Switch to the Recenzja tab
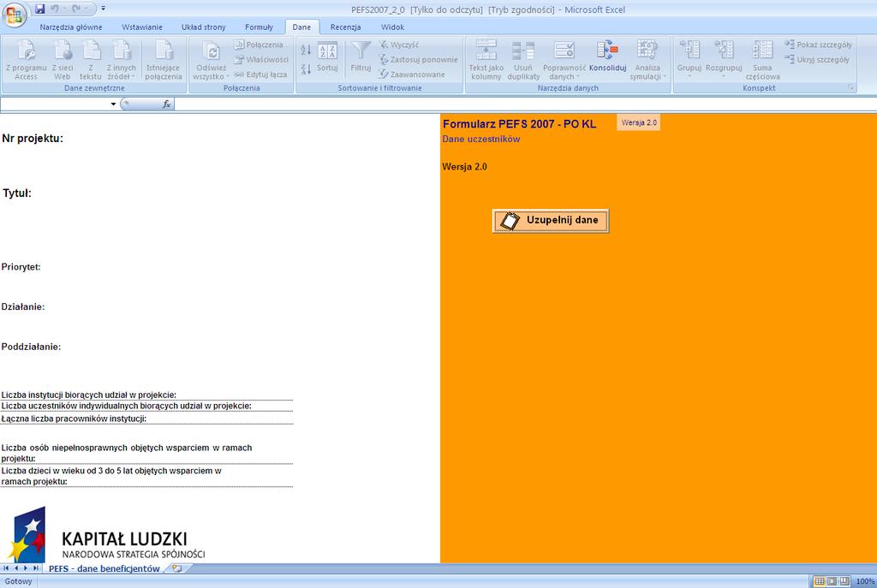The width and height of the screenshot is (877, 588). tap(345, 27)
